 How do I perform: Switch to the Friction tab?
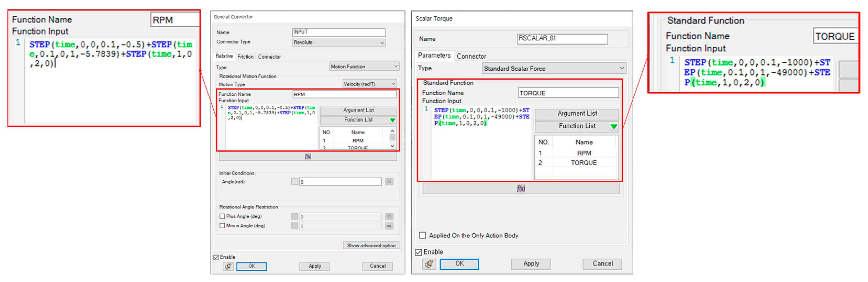pos(245,57)
